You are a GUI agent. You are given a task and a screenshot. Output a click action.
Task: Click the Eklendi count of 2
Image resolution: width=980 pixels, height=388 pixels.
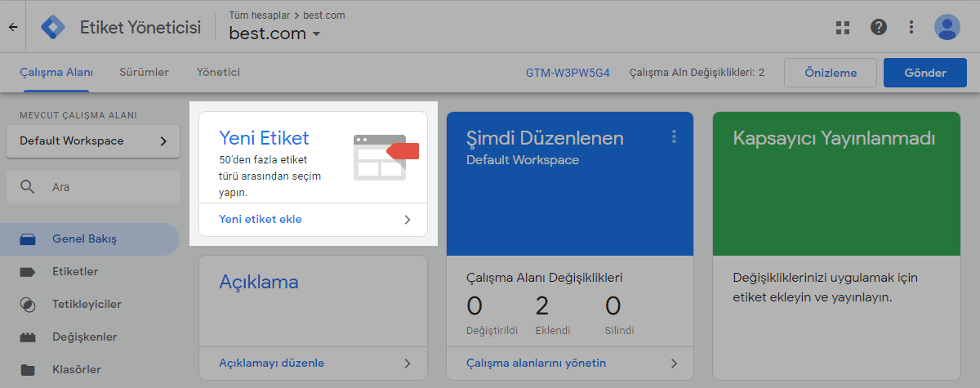pyautogui.click(x=542, y=306)
